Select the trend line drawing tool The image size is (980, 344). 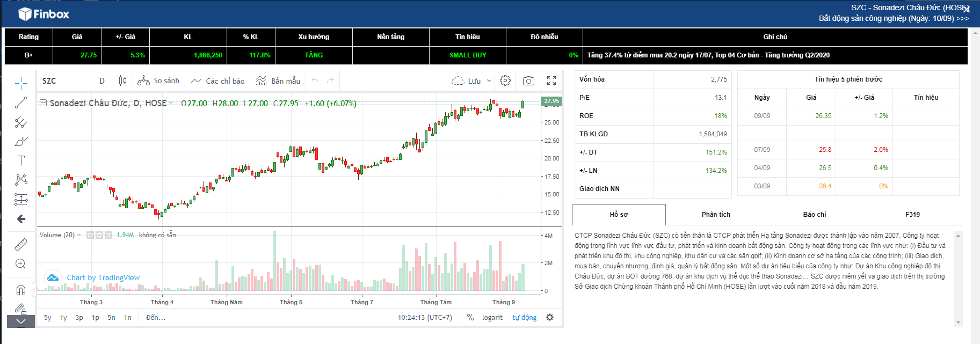tap(21, 103)
